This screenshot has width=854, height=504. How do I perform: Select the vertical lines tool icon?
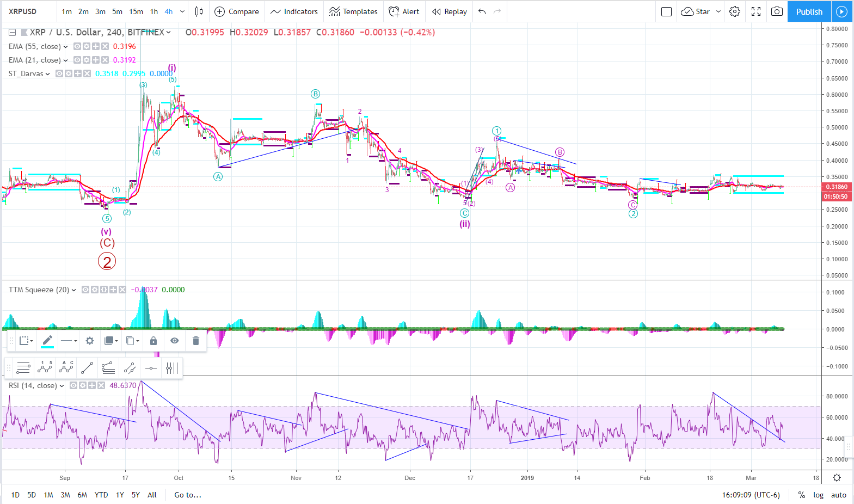pyautogui.click(x=172, y=368)
